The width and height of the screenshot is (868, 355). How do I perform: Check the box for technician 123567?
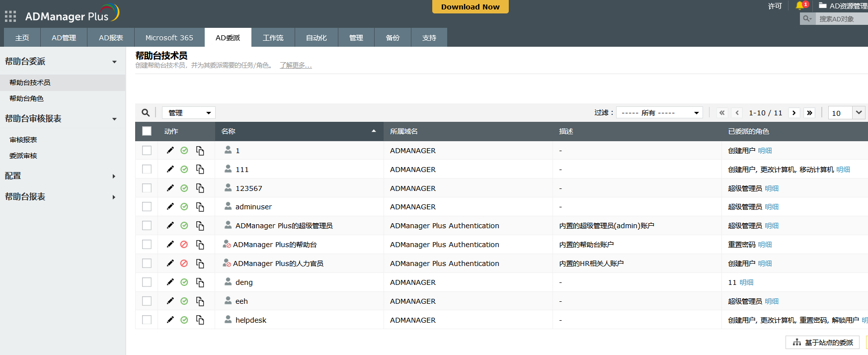pyautogui.click(x=147, y=188)
